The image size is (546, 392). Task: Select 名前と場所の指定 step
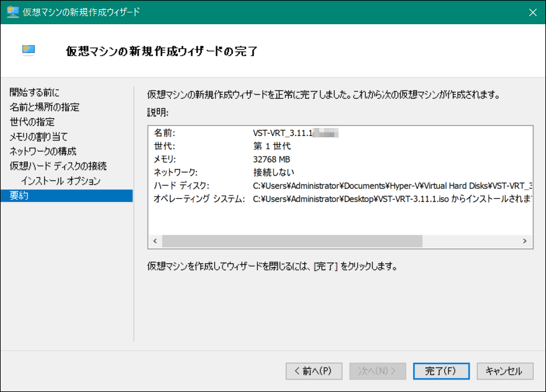tap(45, 107)
